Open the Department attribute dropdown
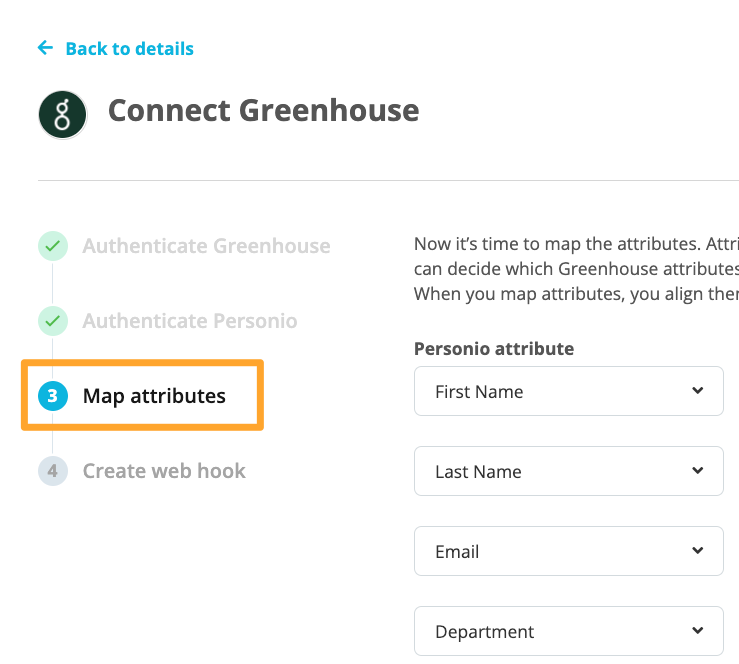Viewport: 739px width, 664px height. 569,631
